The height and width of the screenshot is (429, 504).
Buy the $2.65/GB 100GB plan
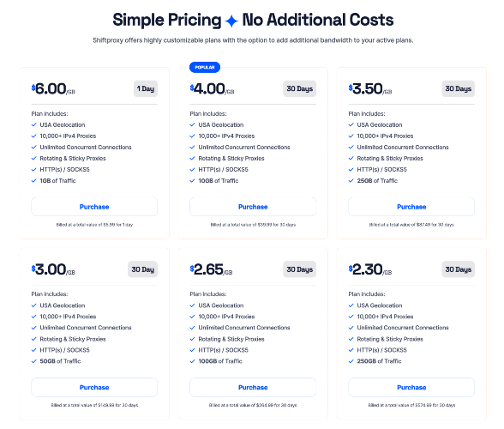[253, 387]
